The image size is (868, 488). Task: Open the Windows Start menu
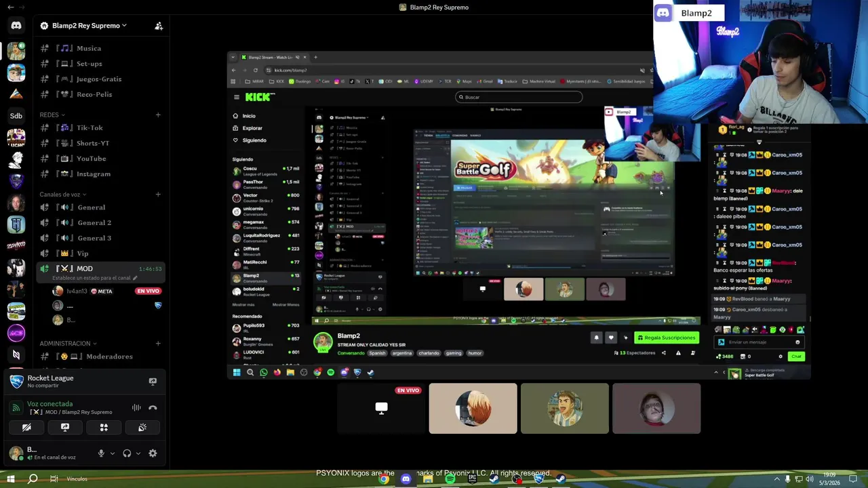9,479
